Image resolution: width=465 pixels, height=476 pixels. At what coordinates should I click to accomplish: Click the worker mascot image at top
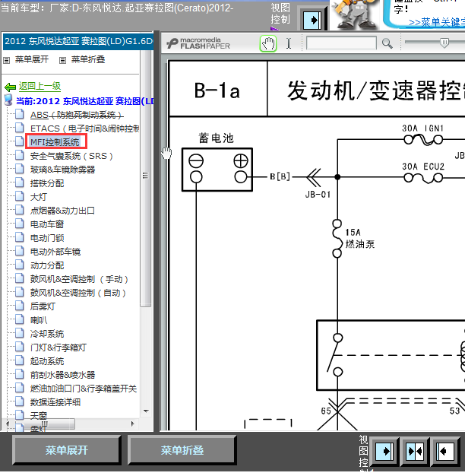(353, 14)
